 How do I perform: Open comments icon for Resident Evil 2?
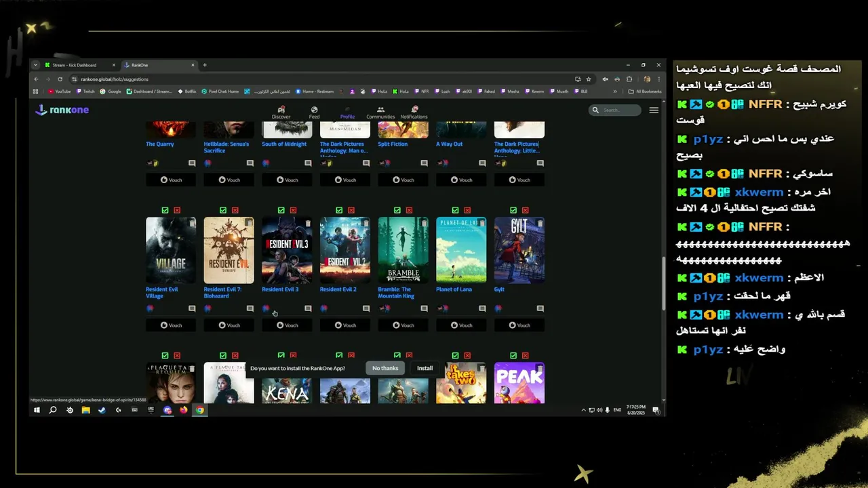pos(366,308)
